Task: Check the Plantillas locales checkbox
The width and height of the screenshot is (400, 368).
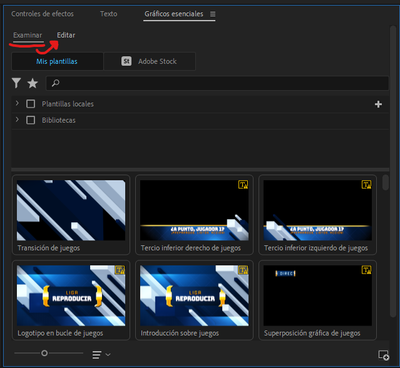Action: click(x=31, y=104)
